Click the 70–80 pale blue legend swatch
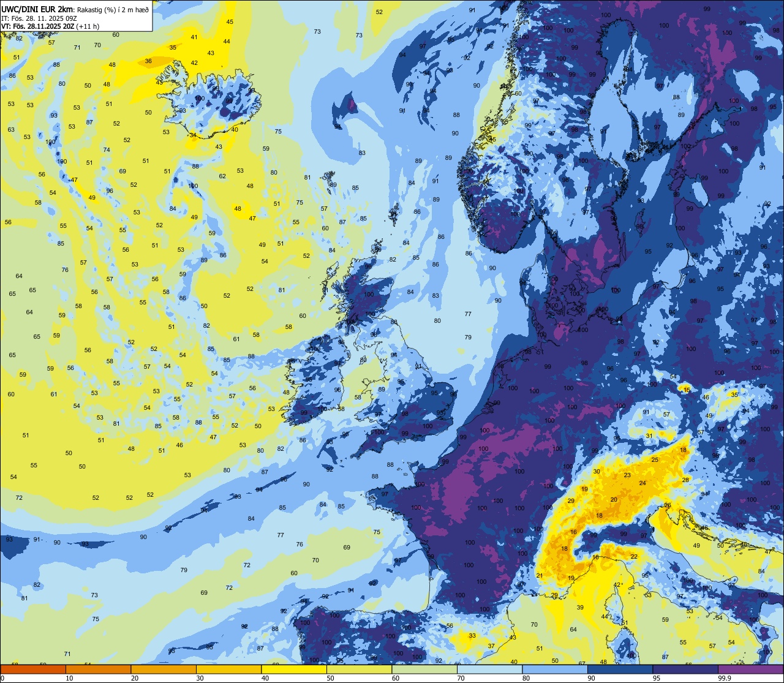This screenshot has height=683, width=784. (489, 669)
